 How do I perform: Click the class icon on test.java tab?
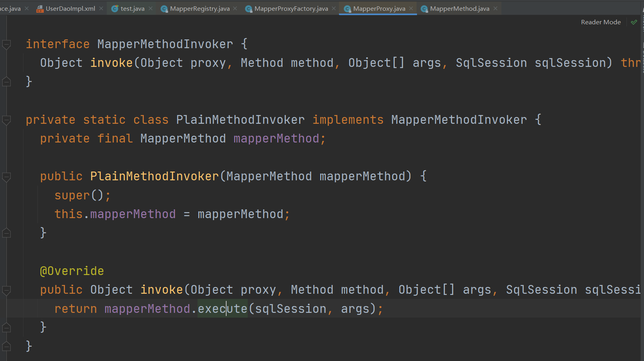click(115, 9)
